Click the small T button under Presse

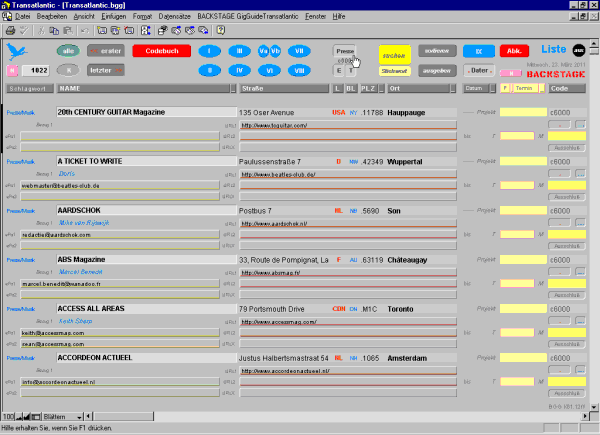(x=351, y=71)
